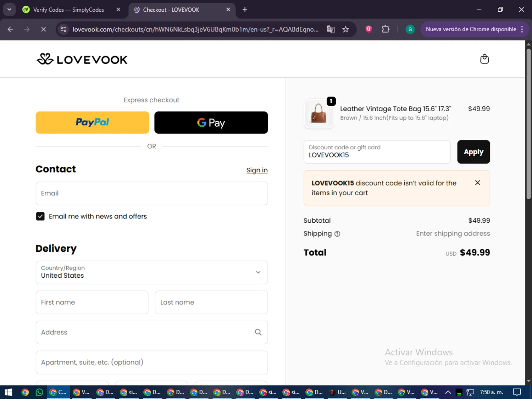Expand the Country/Region dropdown
532x399 pixels.
(152, 272)
